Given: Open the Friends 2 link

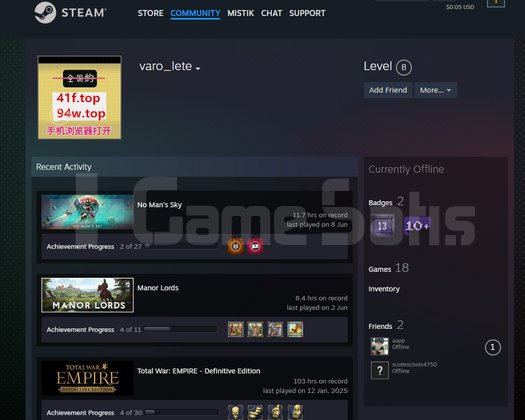Looking at the screenshot, I should click(386, 325).
